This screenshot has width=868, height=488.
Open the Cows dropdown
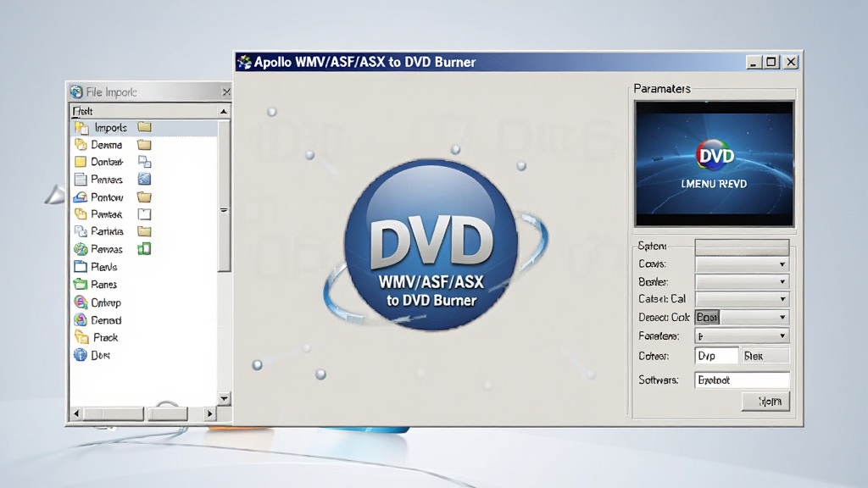(742, 264)
